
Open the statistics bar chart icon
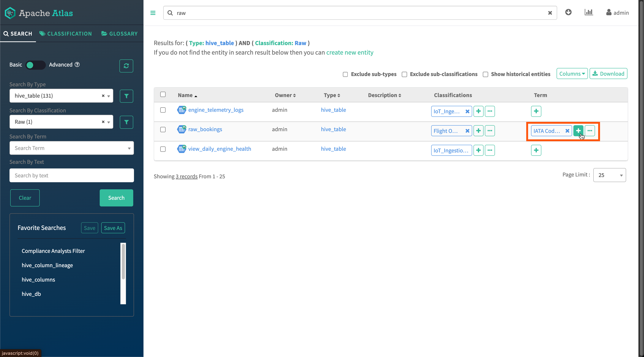click(588, 12)
